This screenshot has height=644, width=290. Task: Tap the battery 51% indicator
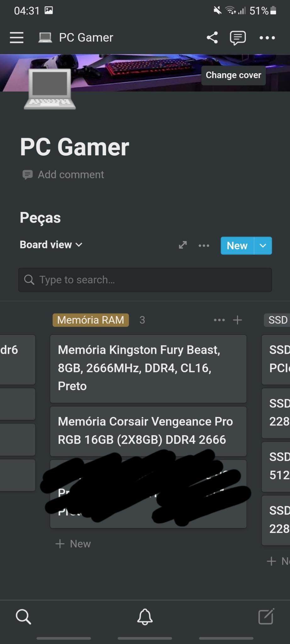(263, 11)
